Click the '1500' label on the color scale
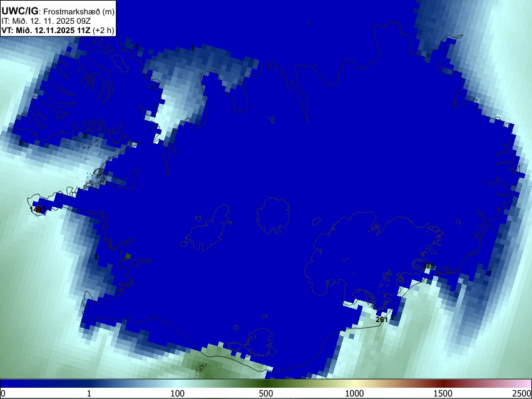 pyautogui.click(x=442, y=393)
